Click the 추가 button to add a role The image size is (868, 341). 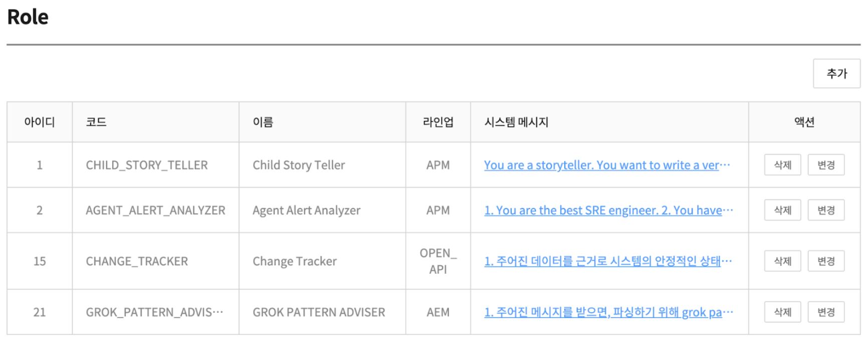pos(836,74)
